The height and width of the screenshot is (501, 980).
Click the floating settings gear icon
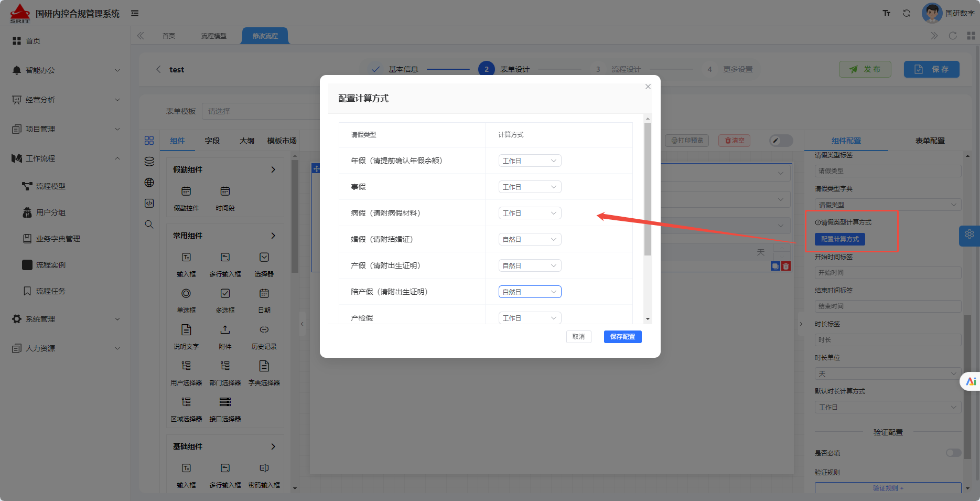click(x=970, y=234)
